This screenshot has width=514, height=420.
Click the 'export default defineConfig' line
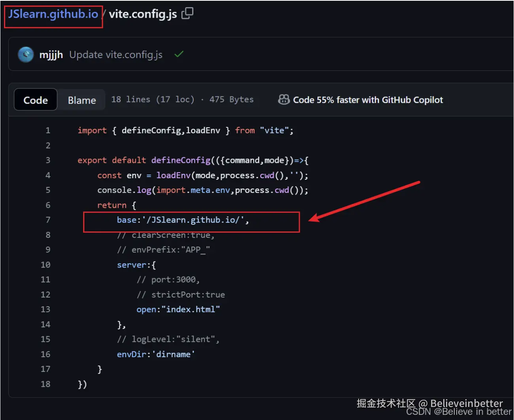pyautogui.click(x=193, y=160)
